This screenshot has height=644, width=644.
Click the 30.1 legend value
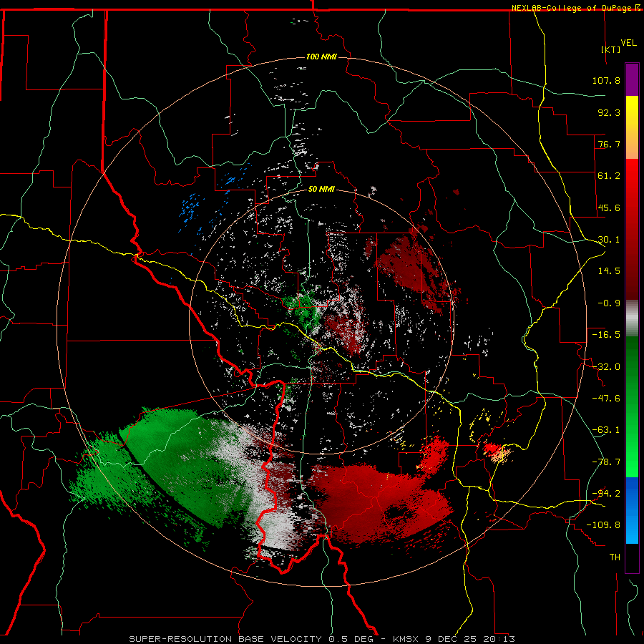point(609,240)
